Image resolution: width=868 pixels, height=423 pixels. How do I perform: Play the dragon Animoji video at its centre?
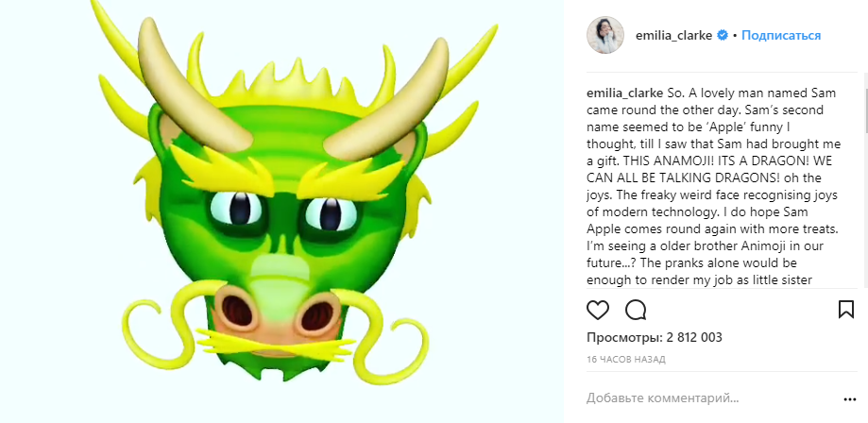coord(281,211)
